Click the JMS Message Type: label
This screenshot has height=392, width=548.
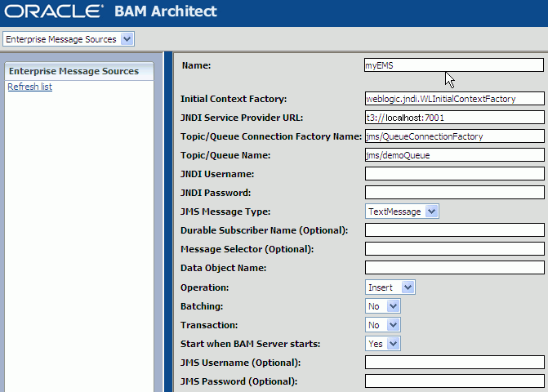point(225,212)
